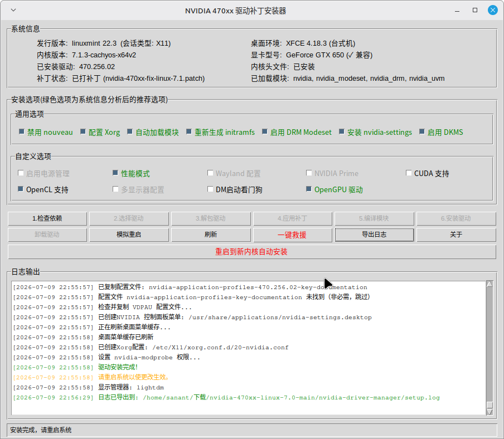Click 导出日志 button
Viewport: 504px width, 439px height.
(x=374, y=235)
